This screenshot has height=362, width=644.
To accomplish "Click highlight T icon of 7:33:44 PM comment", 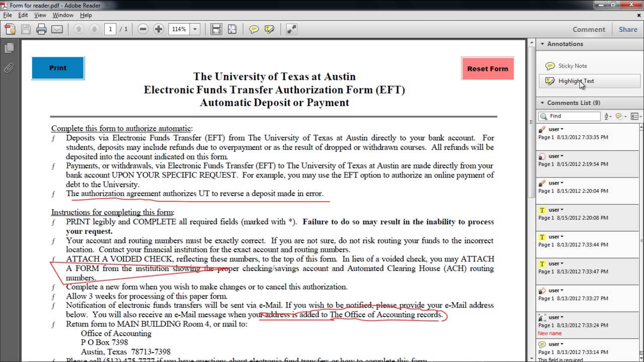I will click(x=542, y=237).
